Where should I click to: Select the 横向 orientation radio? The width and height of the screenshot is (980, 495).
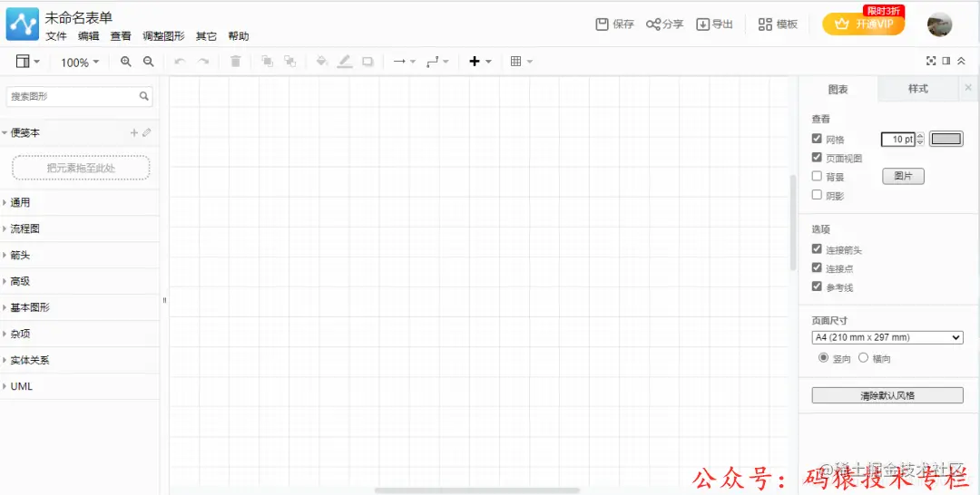click(863, 358)
